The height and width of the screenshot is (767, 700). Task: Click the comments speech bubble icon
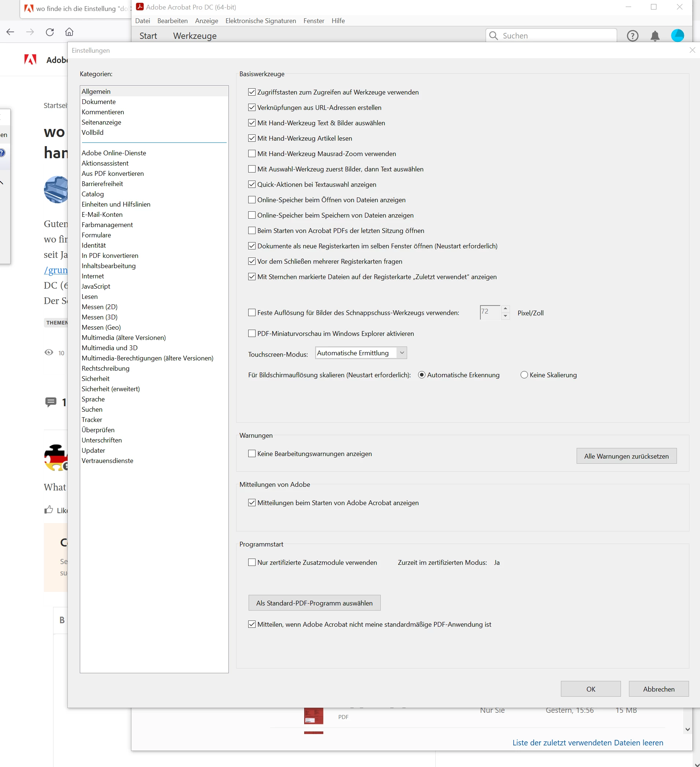[x=51, y=402]
